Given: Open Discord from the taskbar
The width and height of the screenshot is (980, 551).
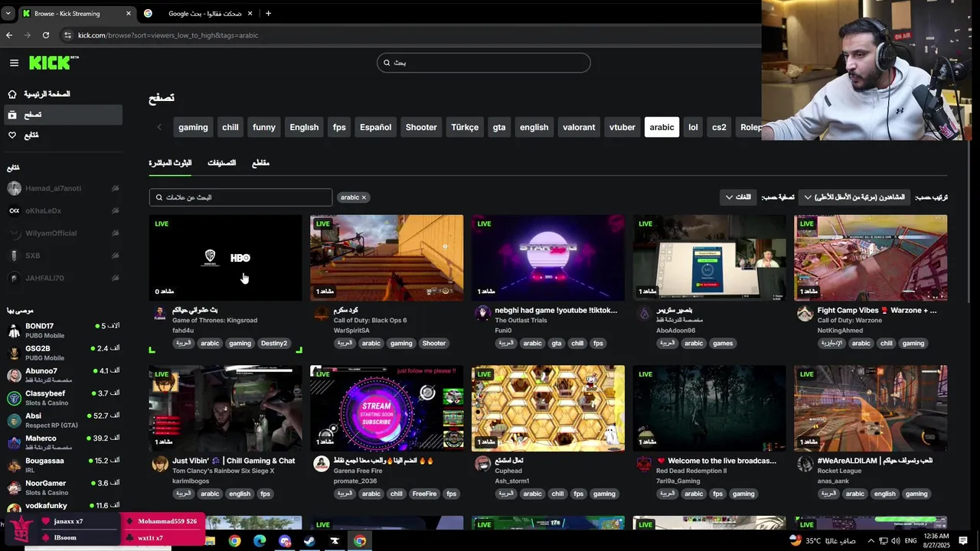Looking at the screenshot, I should click(x=285, y=541).
